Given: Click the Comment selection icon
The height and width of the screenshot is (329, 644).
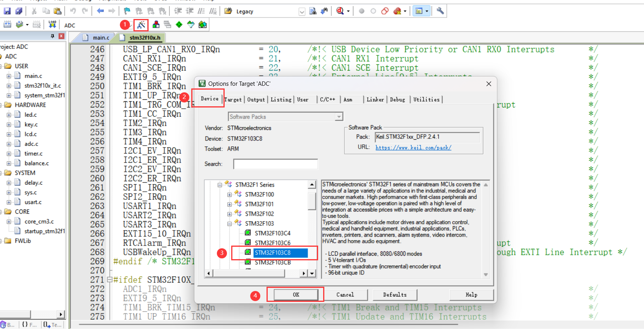Looking at the screenshot, I should click(201, 11).
